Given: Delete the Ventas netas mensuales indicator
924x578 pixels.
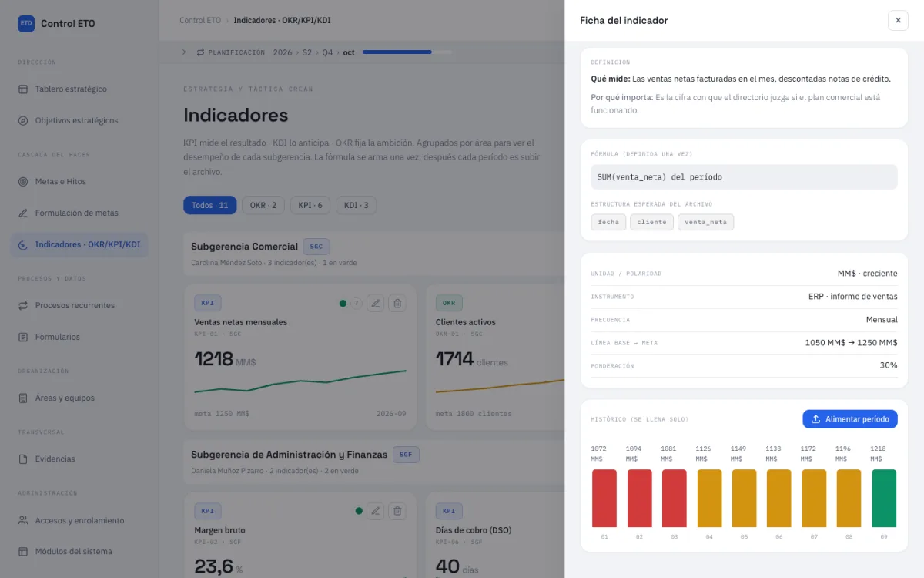Looking at the screenshot, I should pyautogui.click(x=397, y=304).
